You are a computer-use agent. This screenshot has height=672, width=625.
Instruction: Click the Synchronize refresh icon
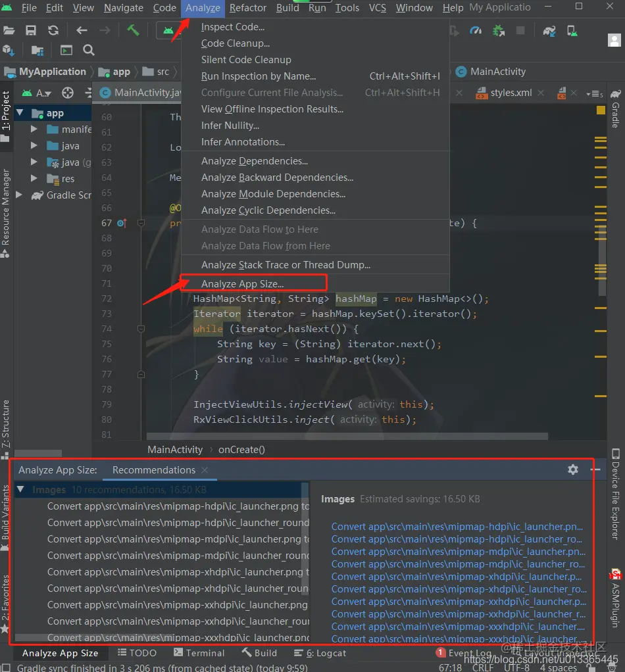[x=53, y=30]
